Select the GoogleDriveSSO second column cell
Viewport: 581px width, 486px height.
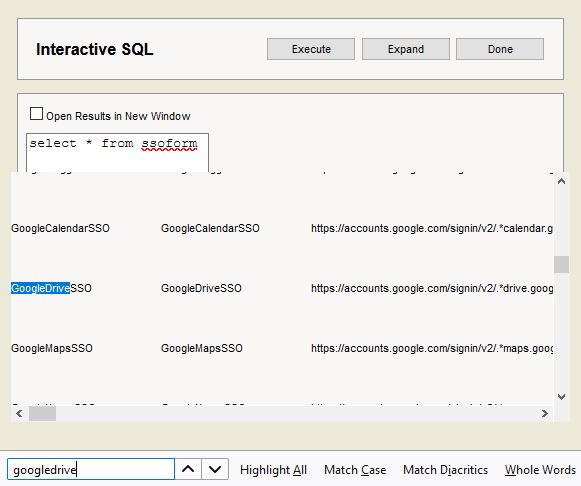(x=201, y=288)
